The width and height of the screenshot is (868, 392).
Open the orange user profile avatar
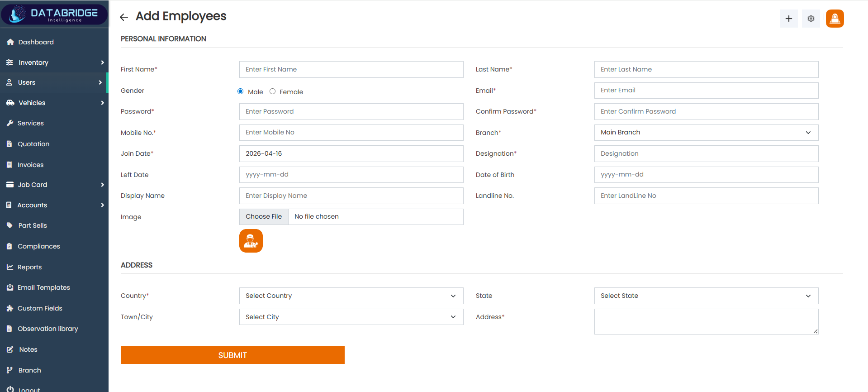(835, 19)
